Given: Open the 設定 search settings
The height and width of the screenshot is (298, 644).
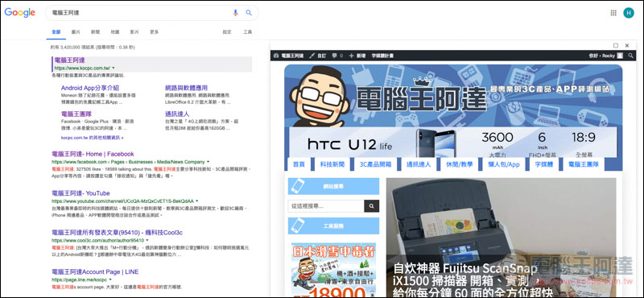Looking at the screenshot, I should click(x=227, y=32).
